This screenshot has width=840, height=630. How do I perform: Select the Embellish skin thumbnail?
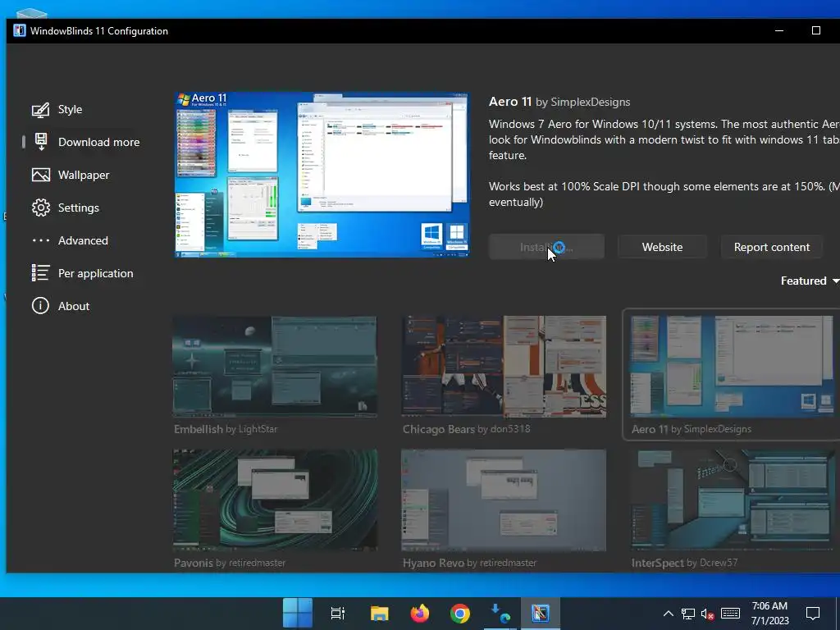(x=275, y=367)
